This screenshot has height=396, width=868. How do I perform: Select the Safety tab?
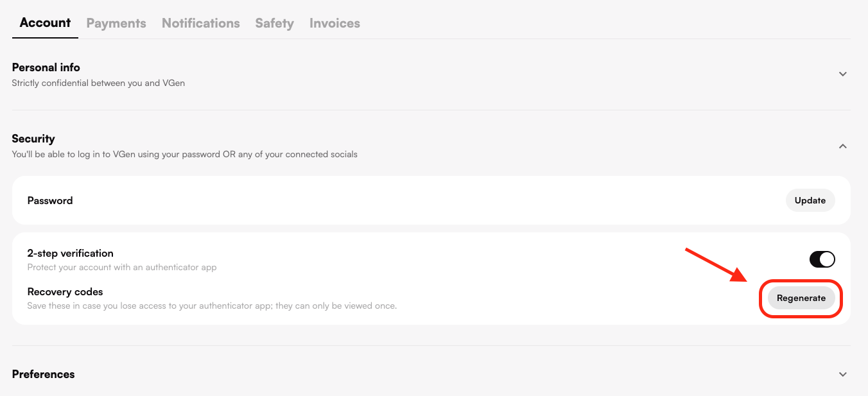pyautogui.click(x=274, y=23)
